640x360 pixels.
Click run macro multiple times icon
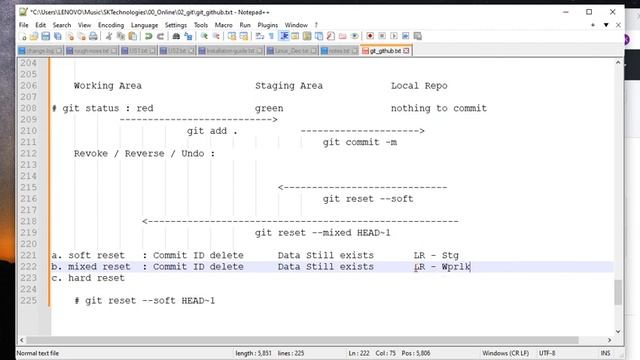[406, 36]
